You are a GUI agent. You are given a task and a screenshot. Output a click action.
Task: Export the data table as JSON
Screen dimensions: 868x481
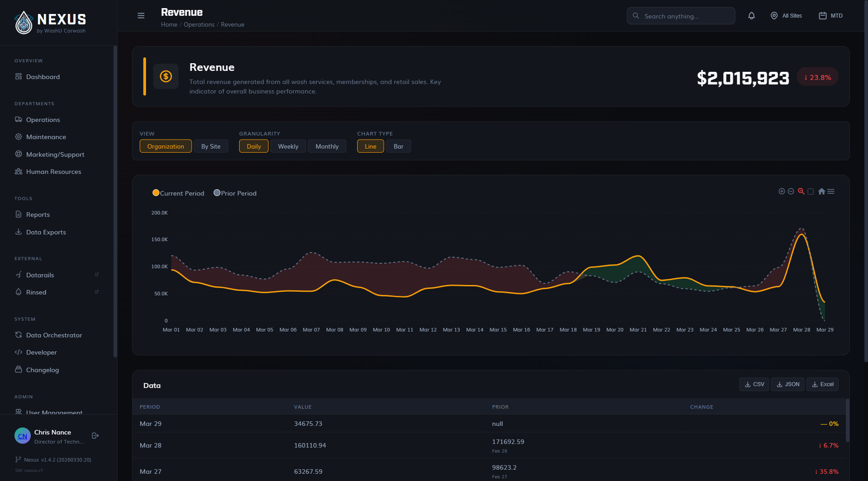(788, 384)
